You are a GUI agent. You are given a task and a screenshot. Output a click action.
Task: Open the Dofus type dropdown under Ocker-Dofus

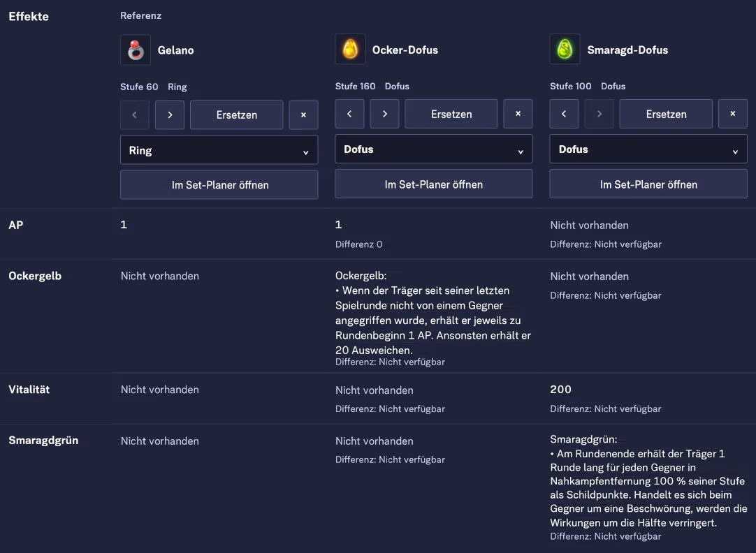(434, 149)
